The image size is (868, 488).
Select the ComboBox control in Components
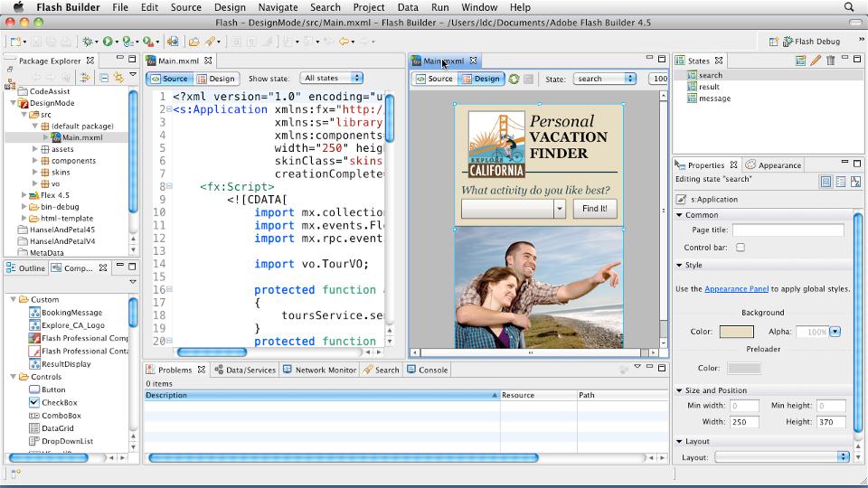[x=61, y=416]
